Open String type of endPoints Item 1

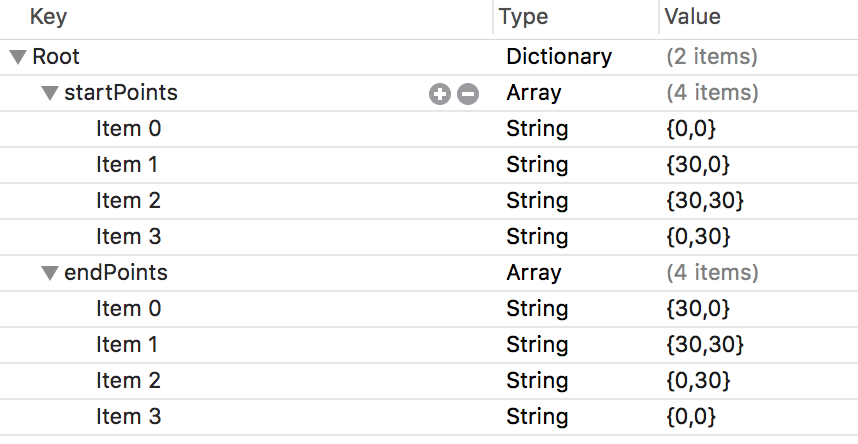pos(537,344)
